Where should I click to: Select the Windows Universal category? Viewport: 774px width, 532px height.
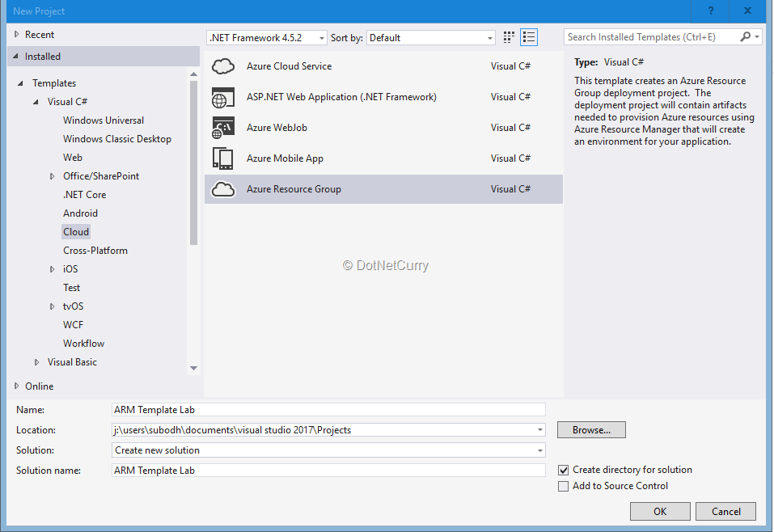click(x=104, y=120)
